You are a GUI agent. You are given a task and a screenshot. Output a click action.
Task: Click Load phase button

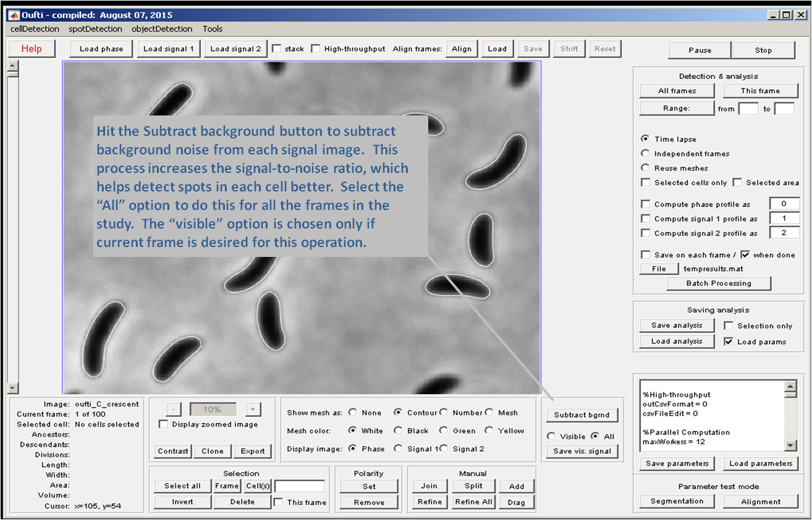101,49
